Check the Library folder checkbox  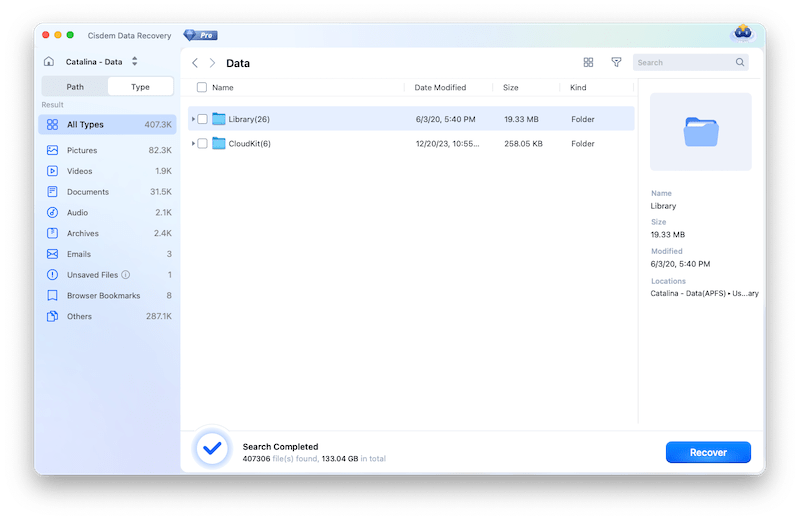click(203, 119)
